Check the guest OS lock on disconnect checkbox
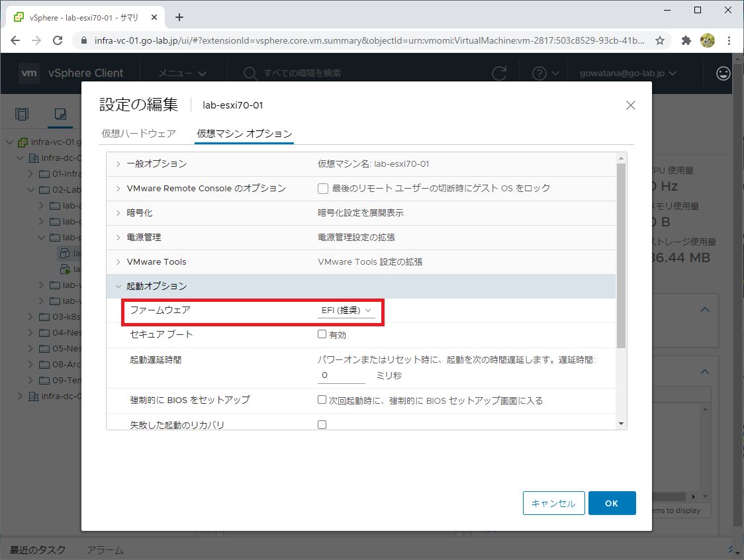This screenshot has width=744, height=560. pos(322,189)
